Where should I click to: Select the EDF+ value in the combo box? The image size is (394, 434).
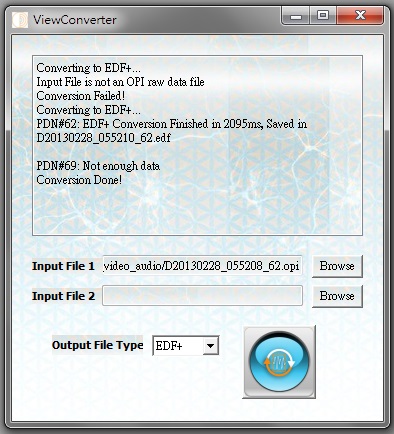pos(178,346)
